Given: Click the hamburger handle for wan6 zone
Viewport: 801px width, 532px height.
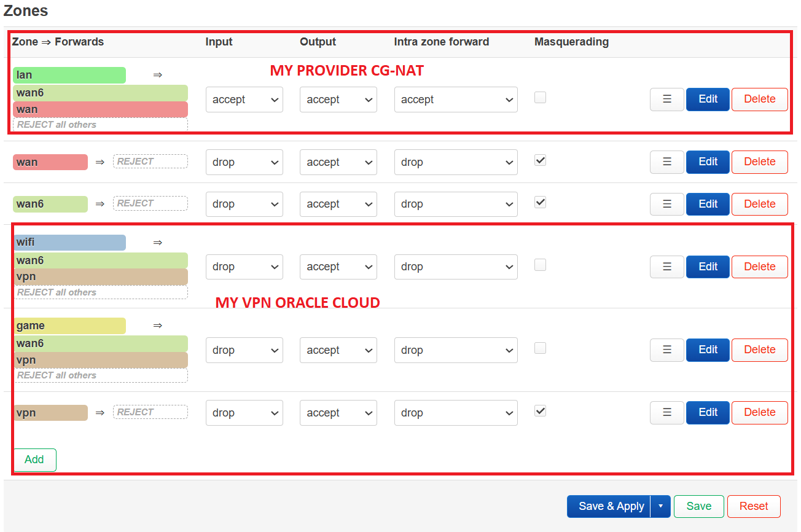Looking at the screenshot, I should pos(667,204).
